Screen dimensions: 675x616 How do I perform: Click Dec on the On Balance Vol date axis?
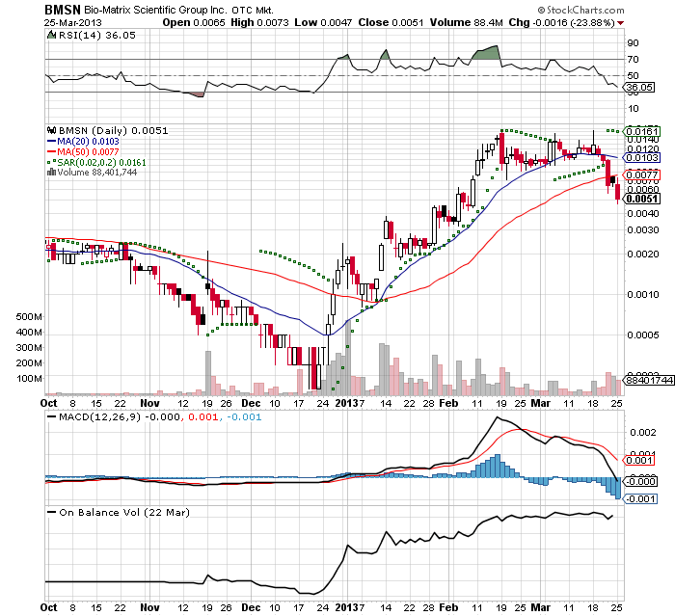pyautogui.click(x=251, y=607)
